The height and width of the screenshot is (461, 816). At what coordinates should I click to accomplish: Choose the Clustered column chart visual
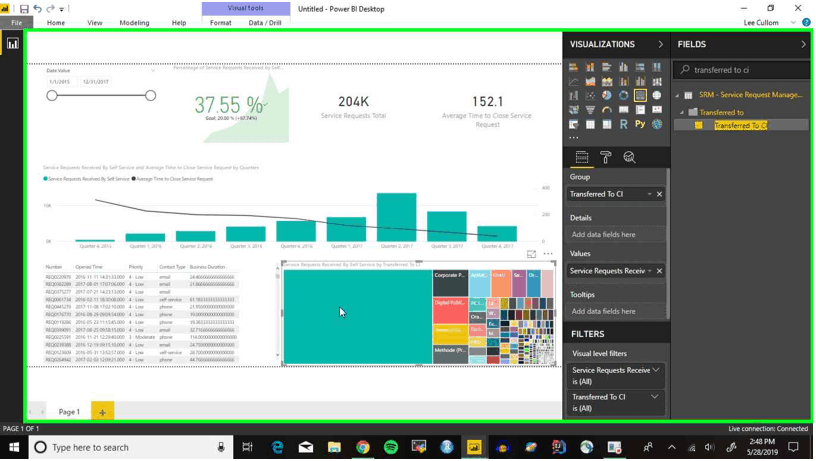623,67
